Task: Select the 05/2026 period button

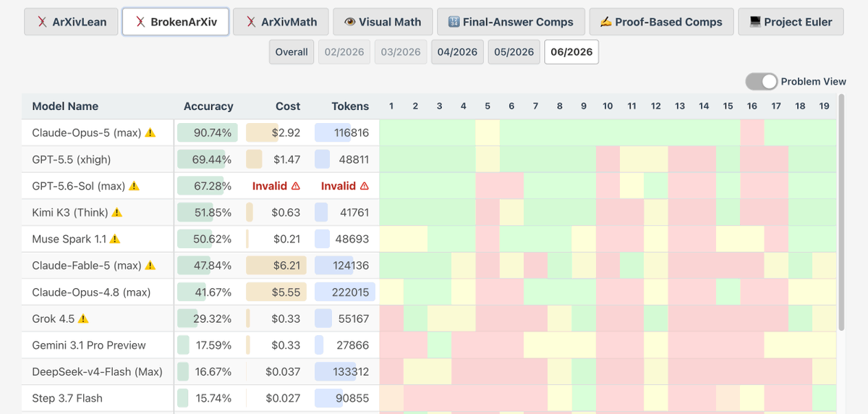Action: coord(514,52)
